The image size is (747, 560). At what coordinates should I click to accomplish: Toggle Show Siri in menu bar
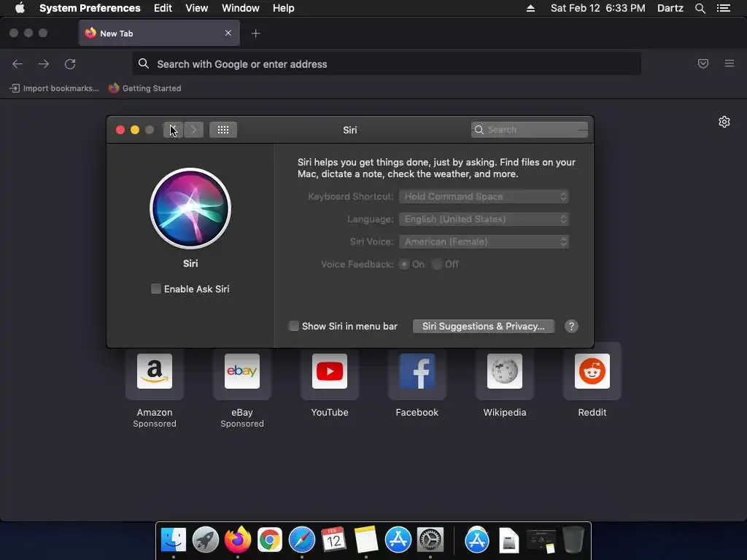point(293,326)
